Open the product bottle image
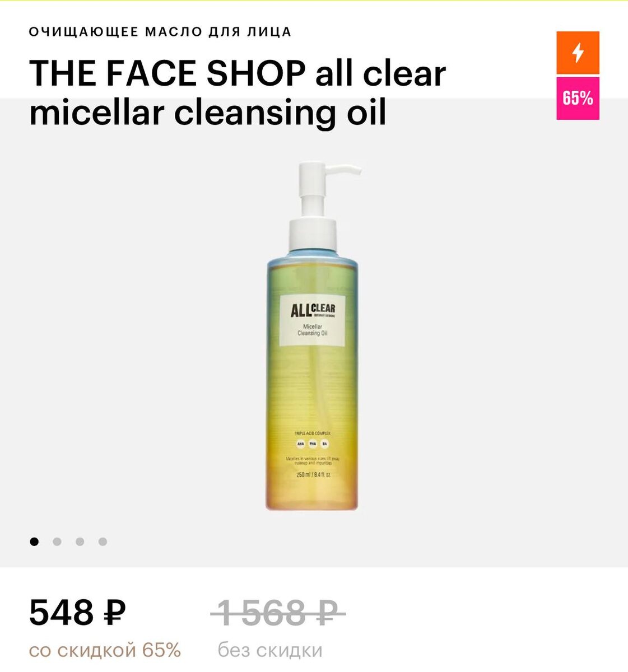Image resolution: width=628 pixels, height=672 pixels. (312, 336)
